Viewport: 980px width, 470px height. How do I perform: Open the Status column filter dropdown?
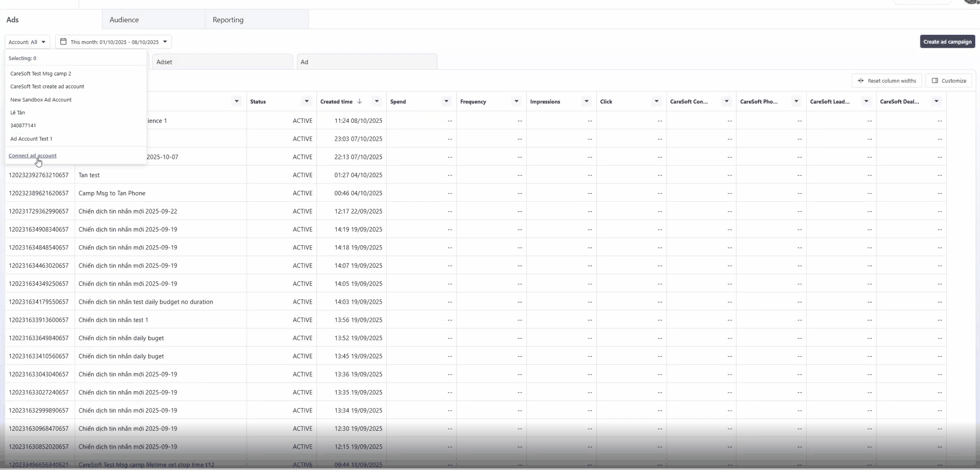coord(307,101)
